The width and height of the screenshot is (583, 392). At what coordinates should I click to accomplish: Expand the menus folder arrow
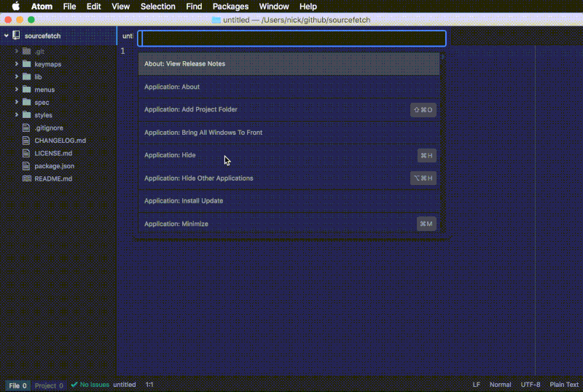coord(17,90)
